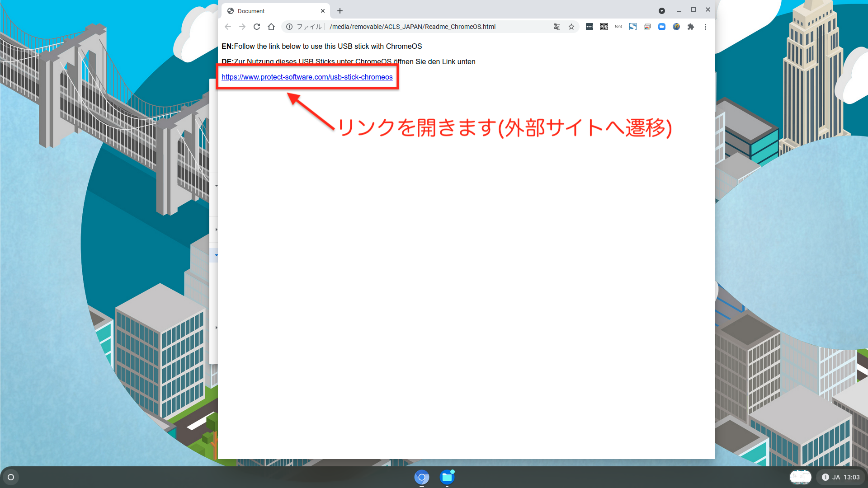Navigate back using browser back arrow

click(228, 27)
